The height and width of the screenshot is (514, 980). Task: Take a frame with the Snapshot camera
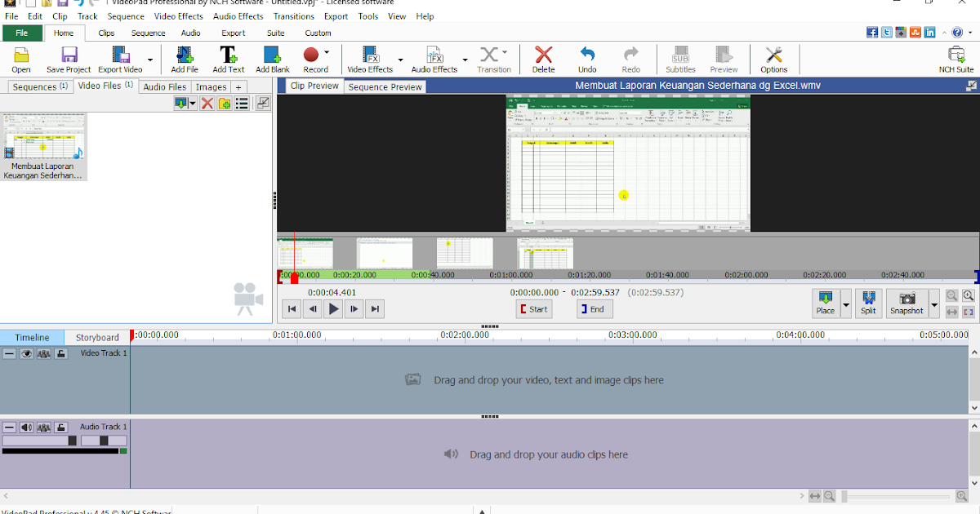(x=906, y=303)
